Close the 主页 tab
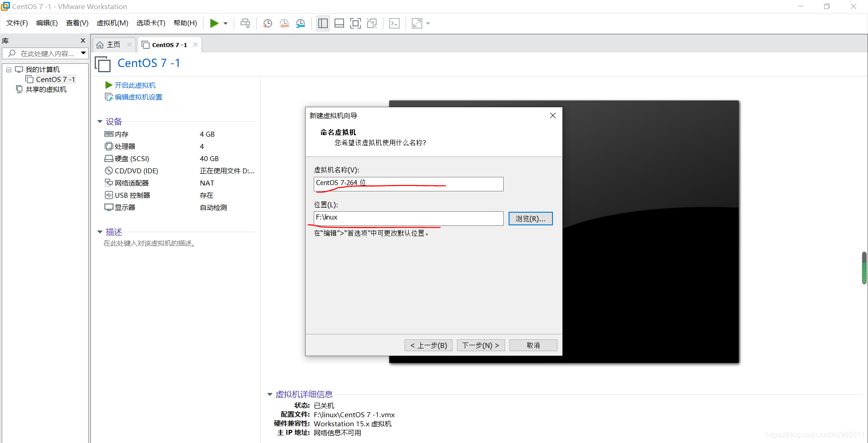The image size is (868, 443). (129, 44)
